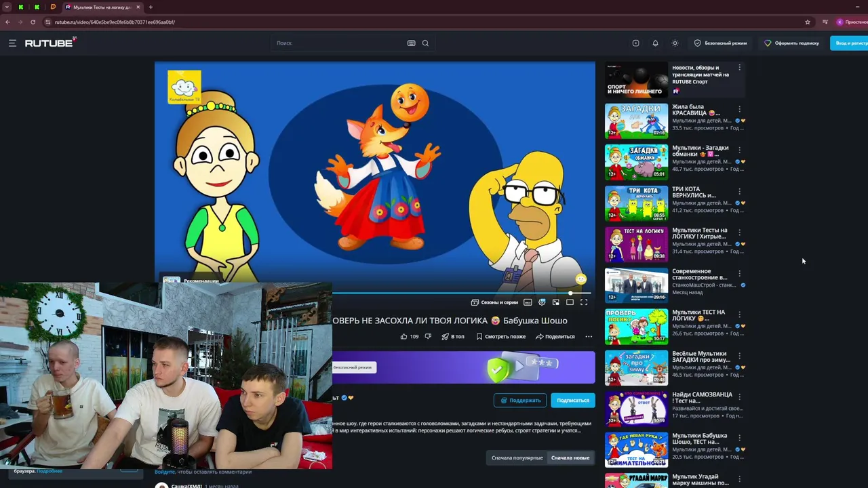The height and width of the screenshot is (488, 868).
Task: Click the Войдите link to comment
Action: (x=165, y=472)
